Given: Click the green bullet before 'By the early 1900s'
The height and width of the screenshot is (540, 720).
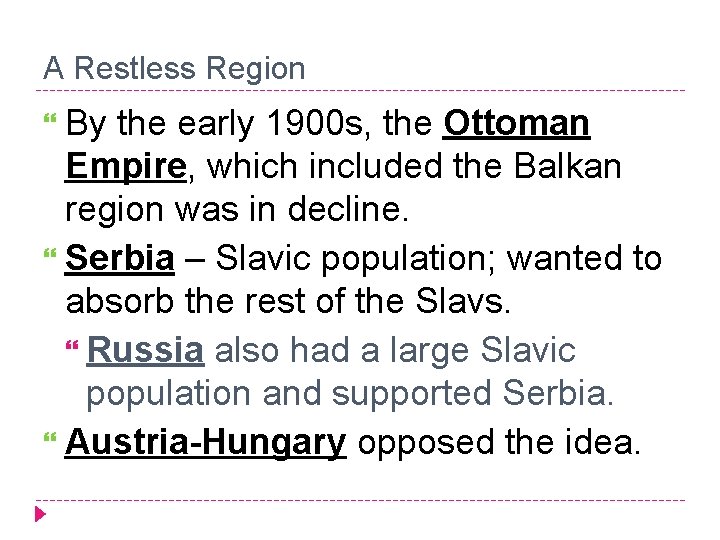Looking at the screenshot, I should coord(50,118).
